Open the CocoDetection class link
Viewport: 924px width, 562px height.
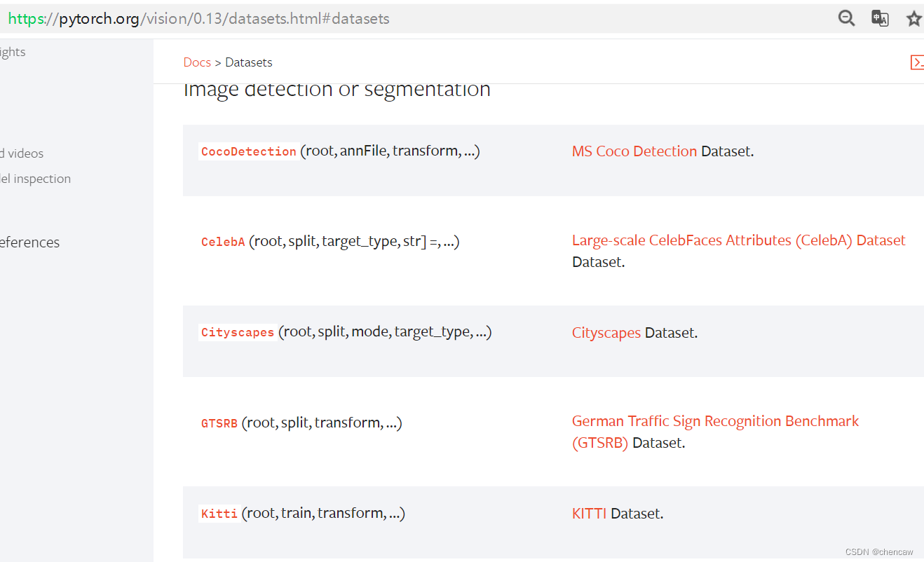tap(248, 151)
